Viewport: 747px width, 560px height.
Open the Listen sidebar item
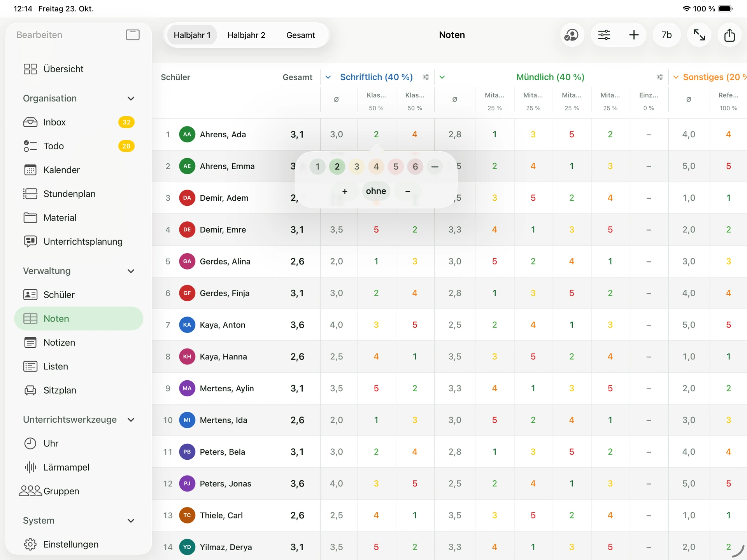[x=79, y=366]
